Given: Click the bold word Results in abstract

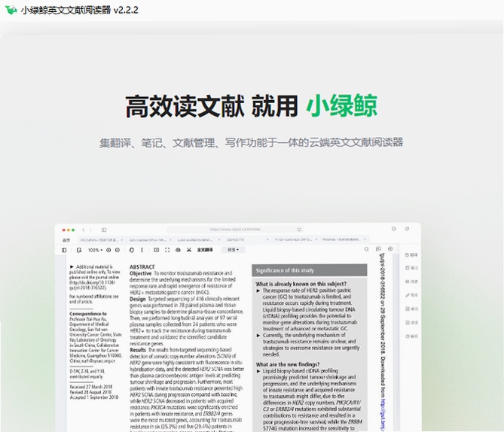Looking at the screenshot, I should point(138,350).
